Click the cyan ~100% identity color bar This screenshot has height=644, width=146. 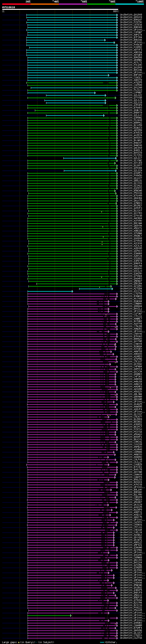coord(130,4)
